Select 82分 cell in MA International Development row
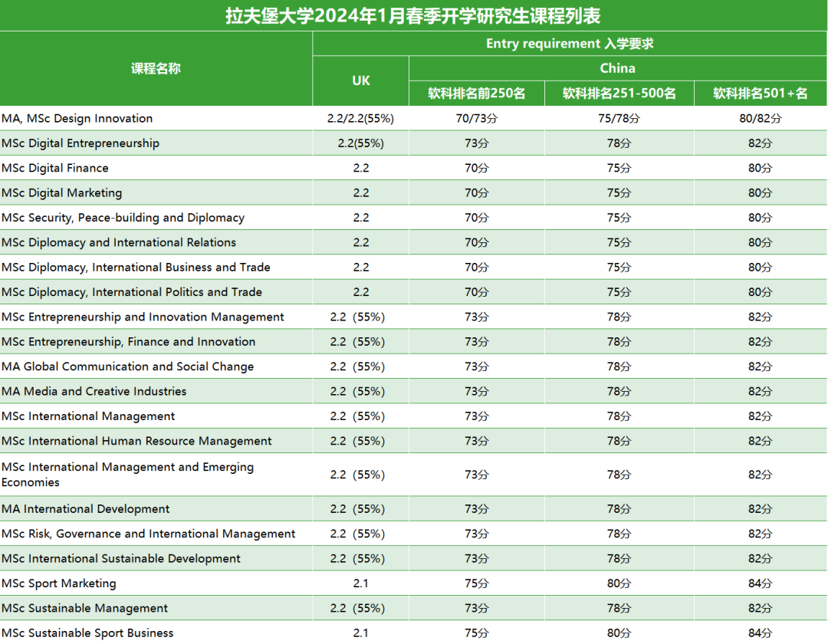 coord(761,509)
